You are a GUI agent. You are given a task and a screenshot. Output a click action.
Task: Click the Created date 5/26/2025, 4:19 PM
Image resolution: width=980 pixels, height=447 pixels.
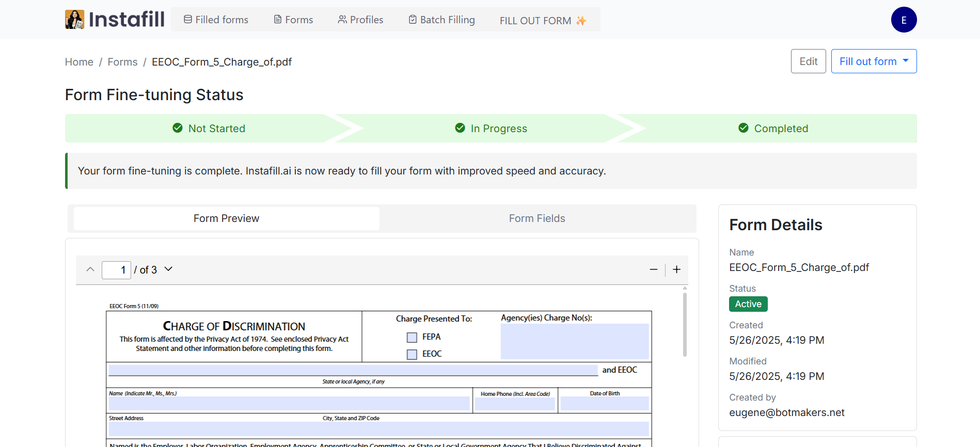[x=777, y=340]
